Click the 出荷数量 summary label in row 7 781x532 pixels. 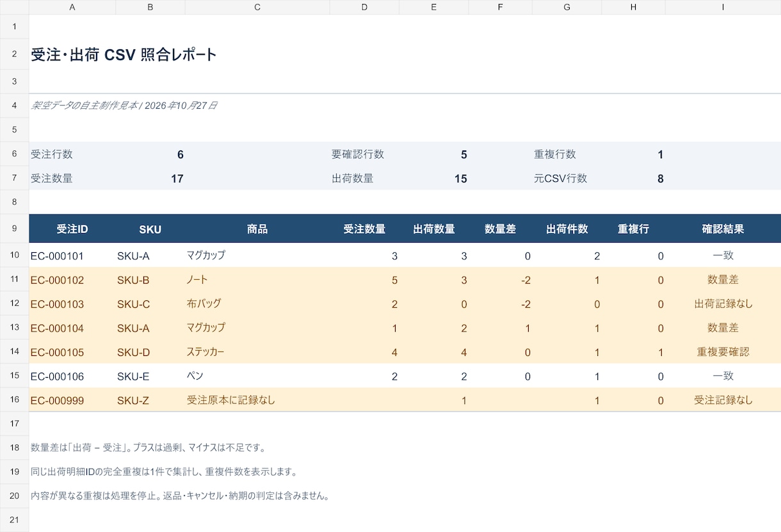[353, 179]
